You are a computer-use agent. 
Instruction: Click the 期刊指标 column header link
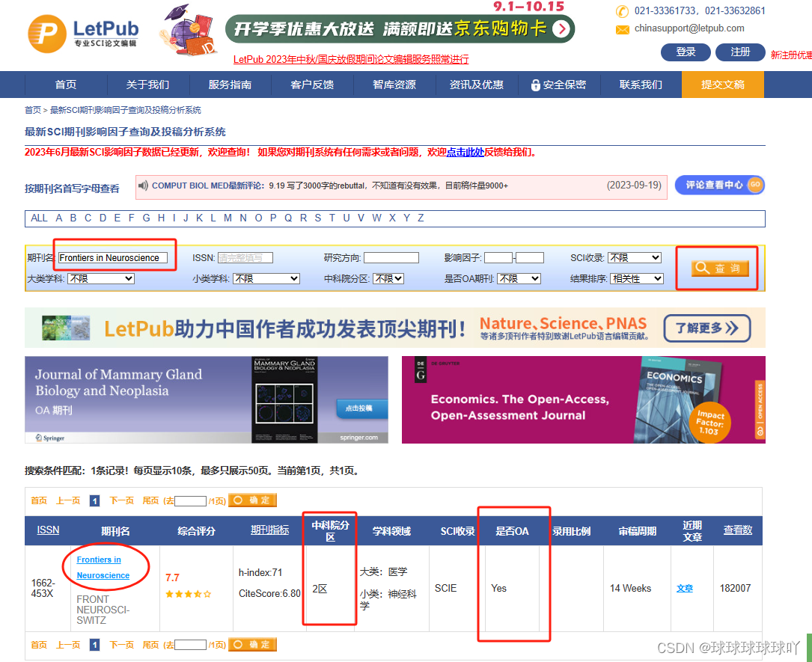click(x=270, y=530)
